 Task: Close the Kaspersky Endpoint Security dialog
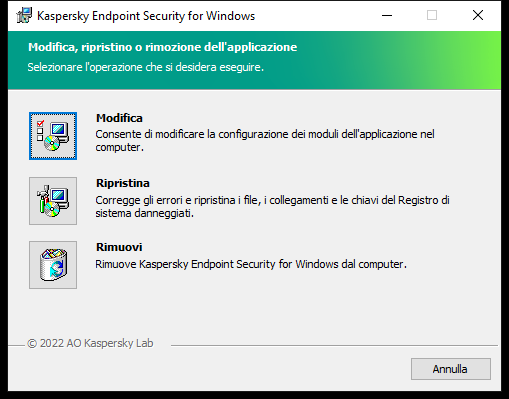(478, 15)
